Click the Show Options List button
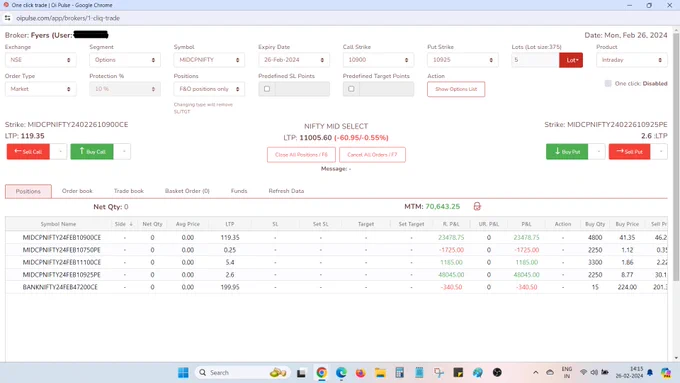This screenshot has height=383, width=680. 456,89
